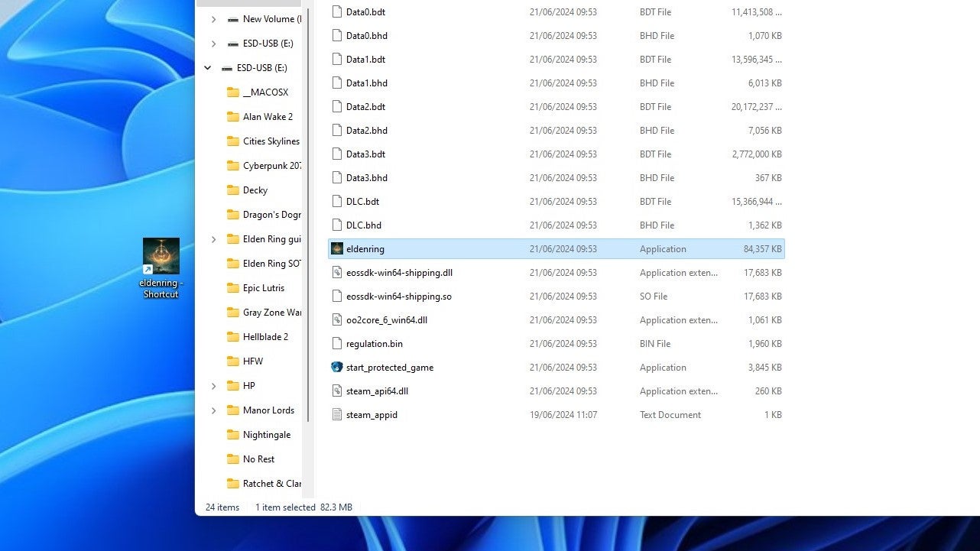Click the regulation.bin file icon
The width and height of the screenshot is (980, 551).
pyautogui.click(x=337, y=344)
